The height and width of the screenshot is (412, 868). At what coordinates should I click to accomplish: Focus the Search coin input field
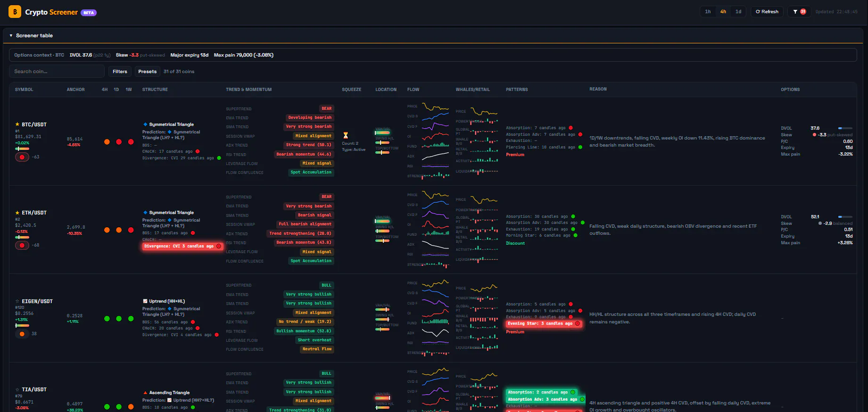[x=57, y=72]
